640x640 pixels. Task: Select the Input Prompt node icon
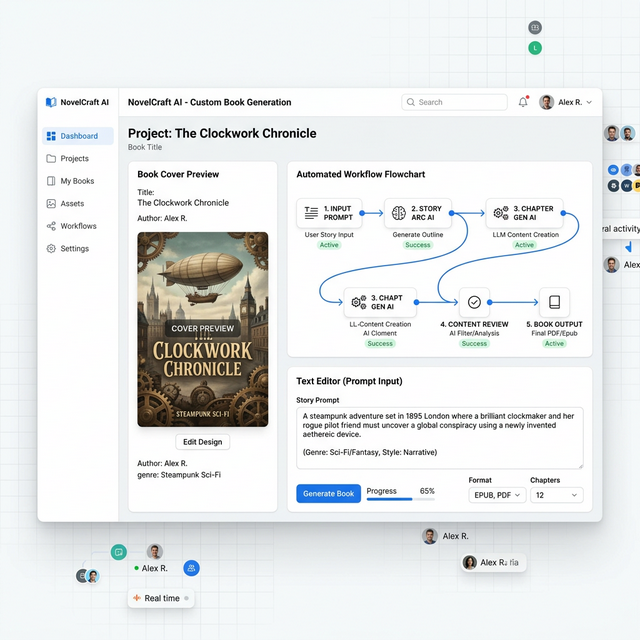(311, 213)
